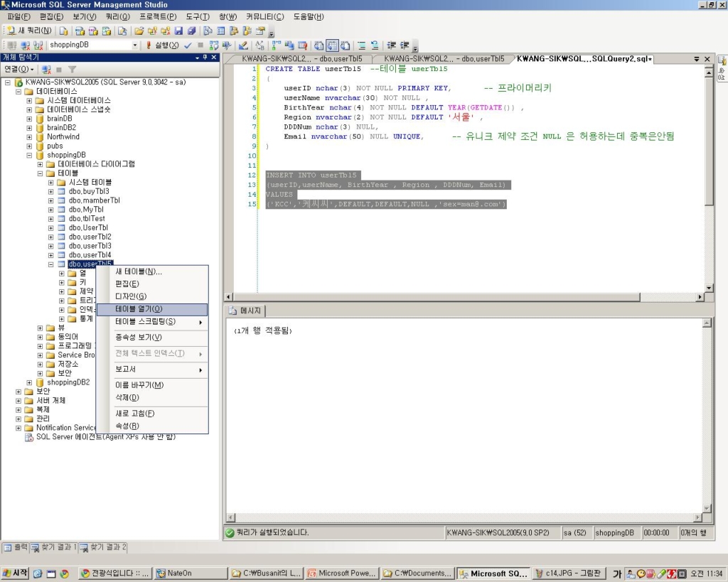
Task: Toggle auto-hide pin on Object Explorer
Action: 205,57
